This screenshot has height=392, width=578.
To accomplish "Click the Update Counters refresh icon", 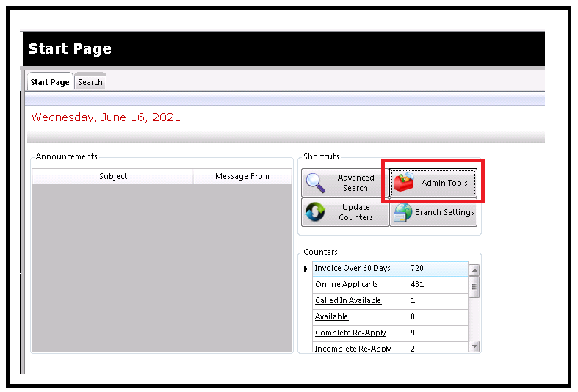I will (316, 212).
